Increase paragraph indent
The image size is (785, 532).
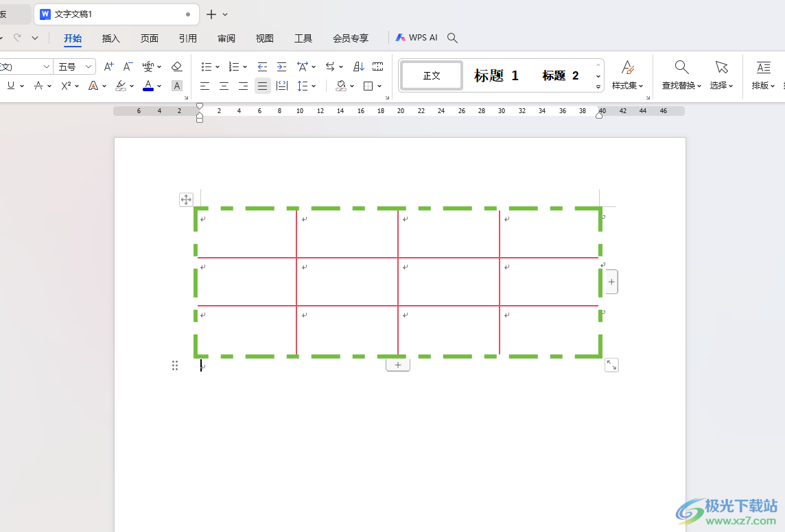(x=282, y=66)
